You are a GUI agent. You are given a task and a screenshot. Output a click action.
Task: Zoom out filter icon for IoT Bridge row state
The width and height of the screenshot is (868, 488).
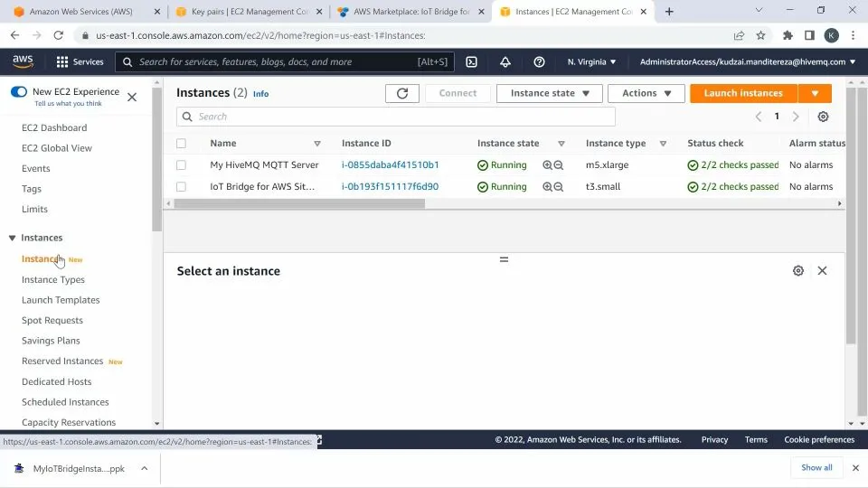coord(559,186)
